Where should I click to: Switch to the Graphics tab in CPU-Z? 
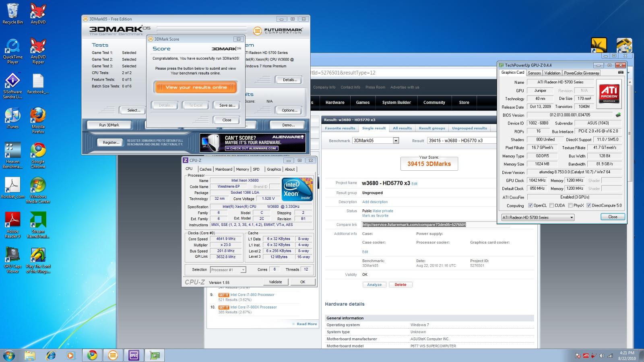(274, 169)
